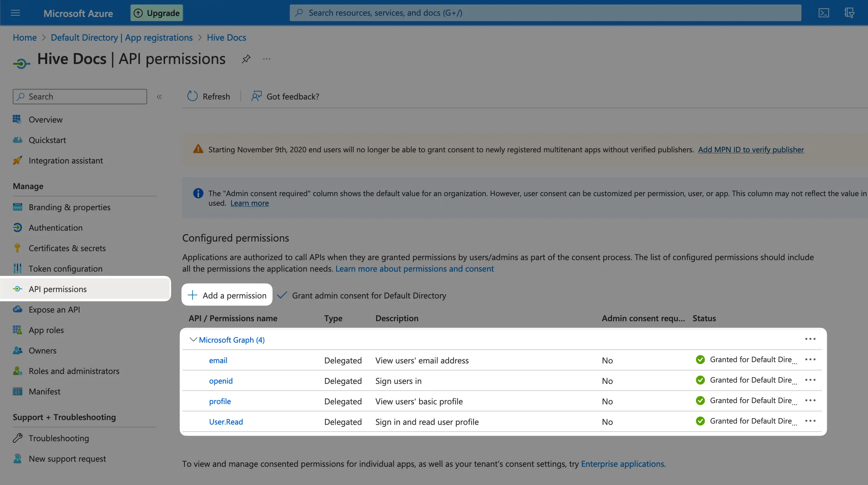Click 'View users' basic profile' description
This screenshot has height=485, width=868.
pos(419,402)
